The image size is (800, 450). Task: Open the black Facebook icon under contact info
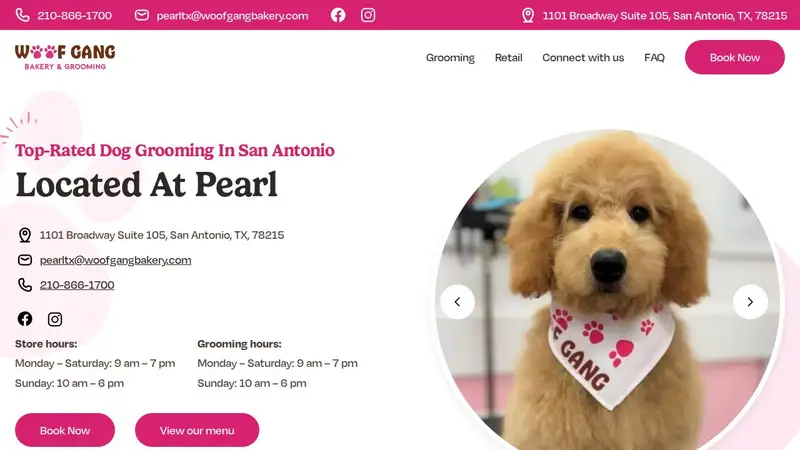(x=25, y=319)
